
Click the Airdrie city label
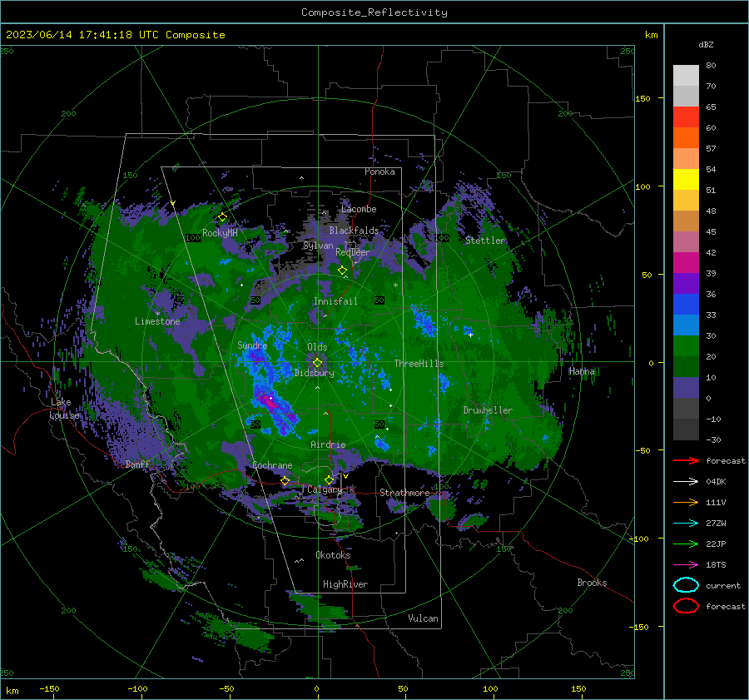[x=328, y=444]
